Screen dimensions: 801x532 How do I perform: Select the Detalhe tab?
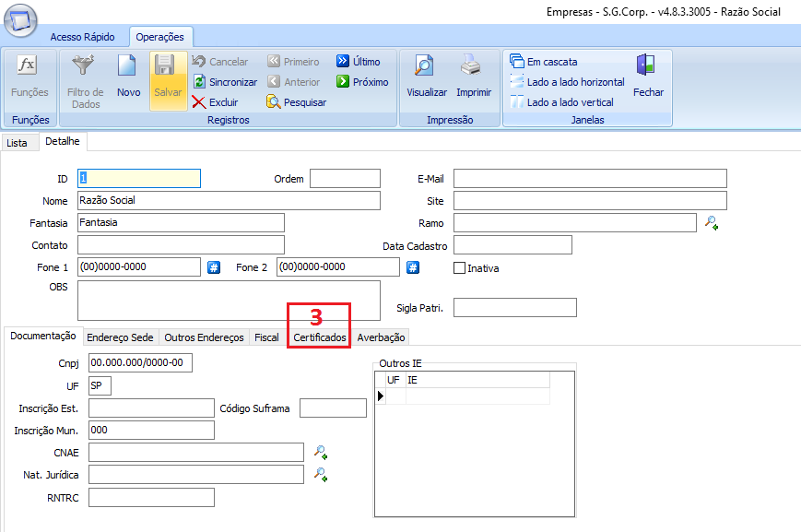[63, 141]
